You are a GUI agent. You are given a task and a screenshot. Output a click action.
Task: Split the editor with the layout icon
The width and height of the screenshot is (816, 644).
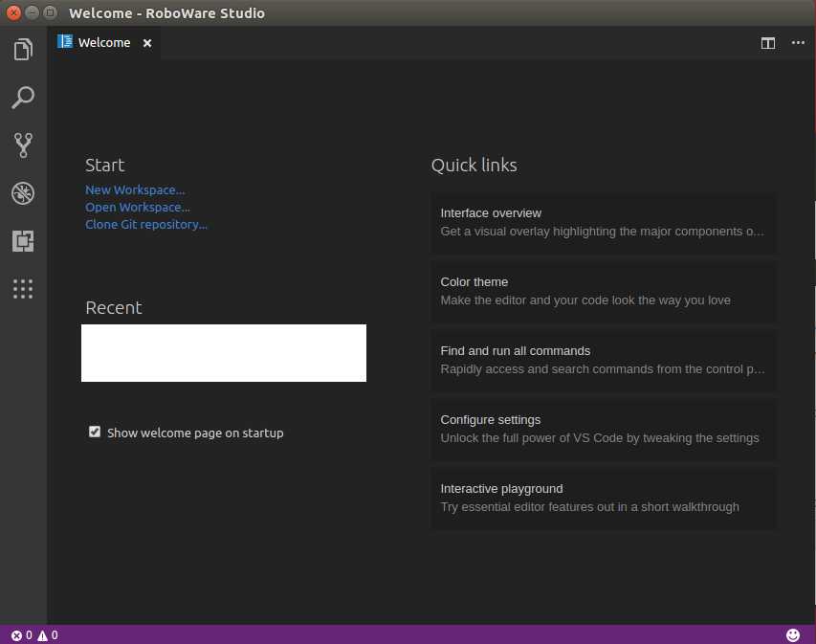(x=767, y=43)
